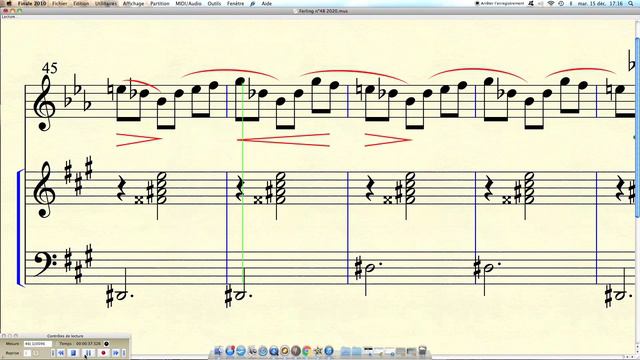This screenshot has height=360, width=640.
Task: Stop playback with the square button
Action: (x=73, y=353)
